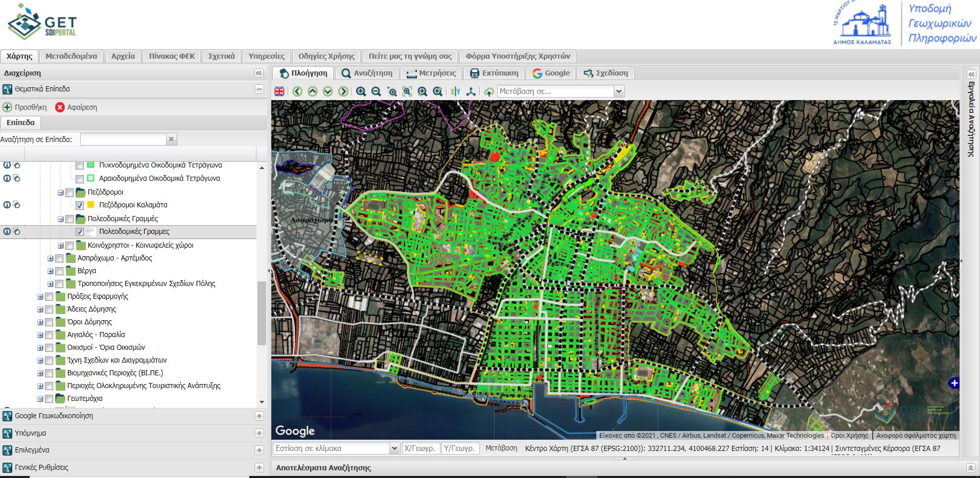Click the Όροι Χρήσης link on map
This screenshot has height=478, width=980.
pos(849,436)
